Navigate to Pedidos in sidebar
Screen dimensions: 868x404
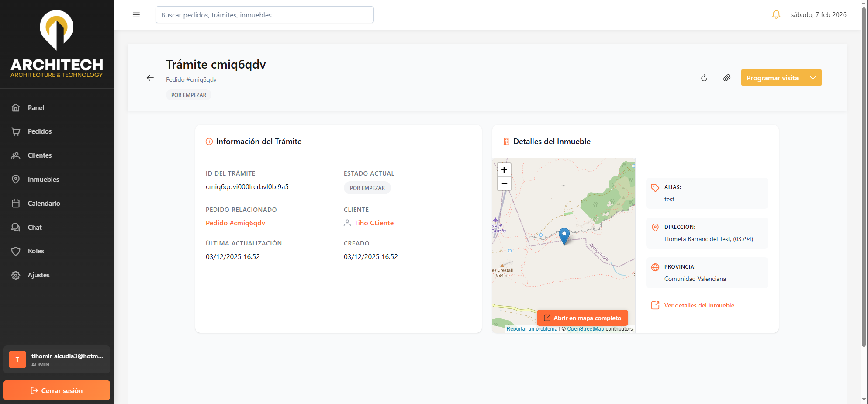pyautogui.click(x=39, y=131)
